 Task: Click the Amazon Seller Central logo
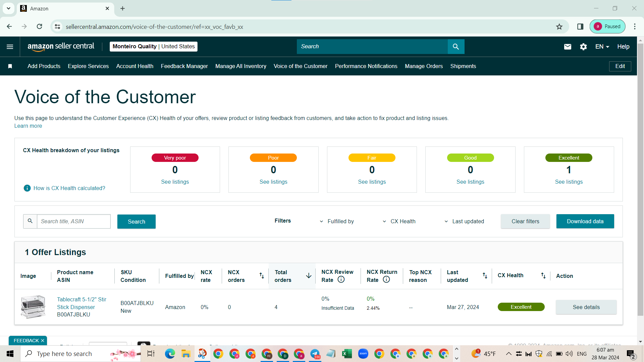point(61,47)
